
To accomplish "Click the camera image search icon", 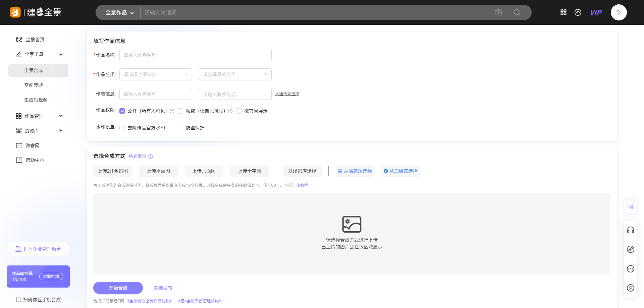I will tap(498, 12).
